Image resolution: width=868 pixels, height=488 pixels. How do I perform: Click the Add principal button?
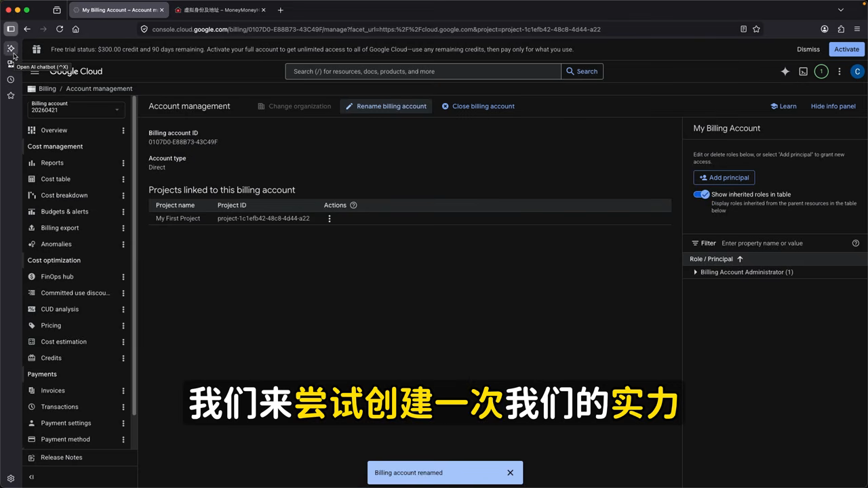(724, 178)
